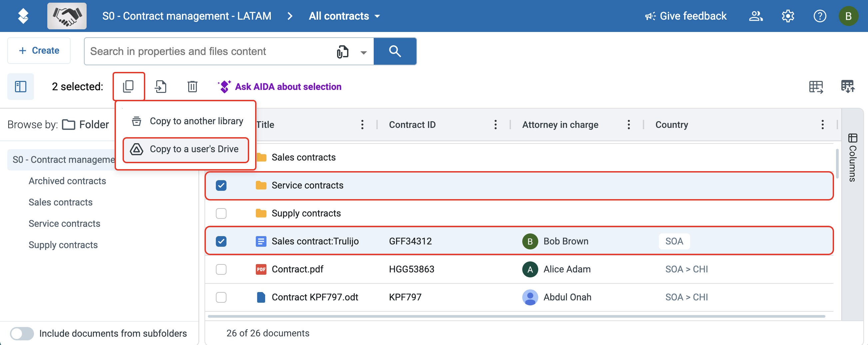Uncheck the Sales contract:Trulijo checkbox

point(221,241)
